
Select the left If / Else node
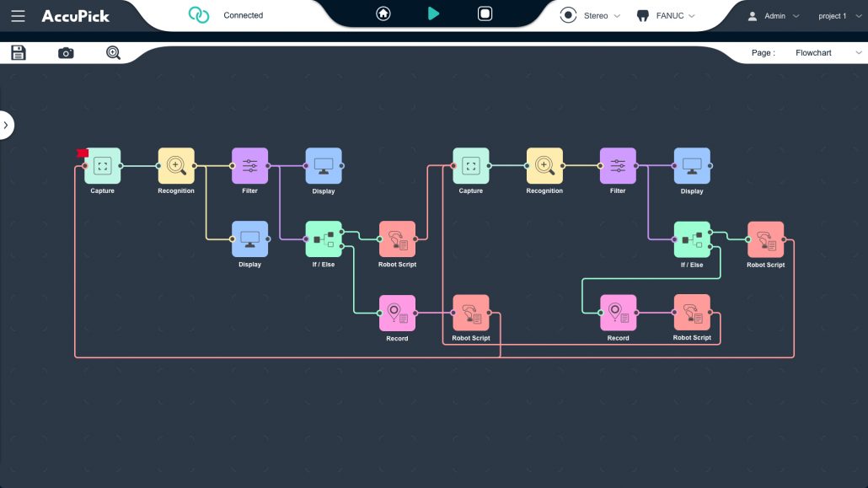[324, 239]
